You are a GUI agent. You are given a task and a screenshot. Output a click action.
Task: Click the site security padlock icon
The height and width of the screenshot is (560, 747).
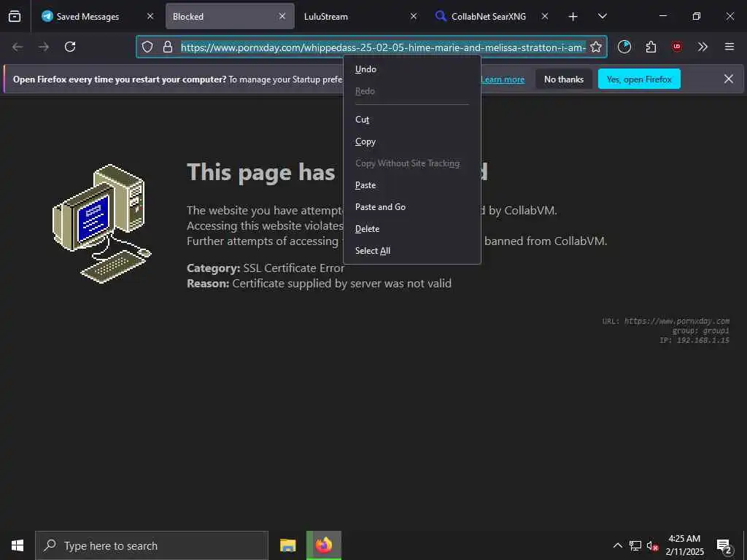coord(168,47)
